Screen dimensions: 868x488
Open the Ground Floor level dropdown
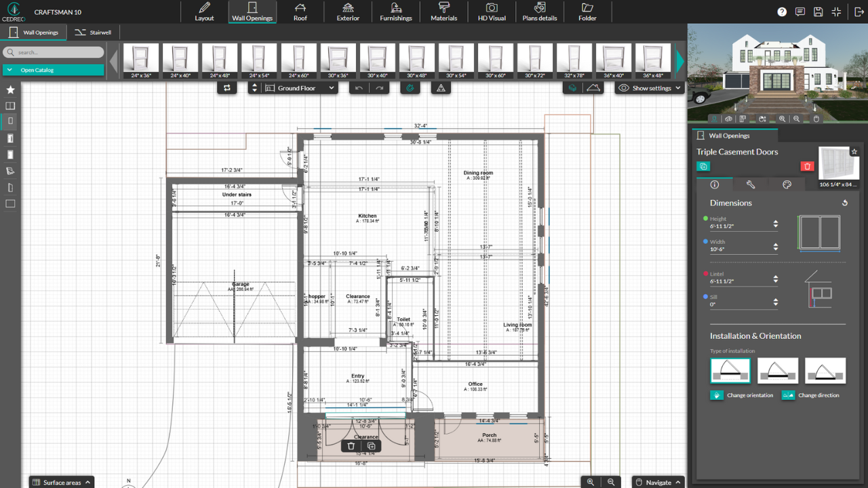click(x=297, y=87)
